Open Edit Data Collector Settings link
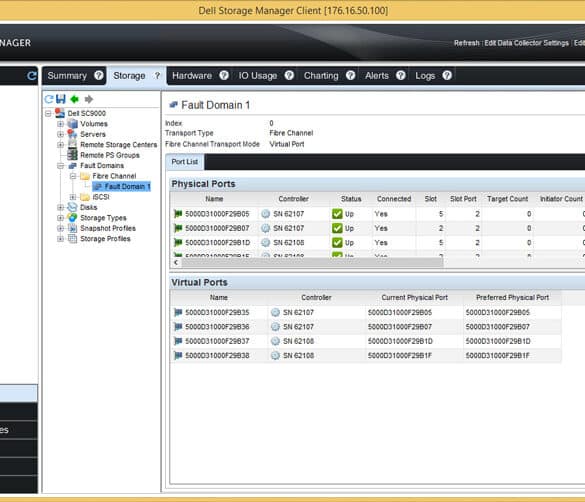 [x=526, y=43]
